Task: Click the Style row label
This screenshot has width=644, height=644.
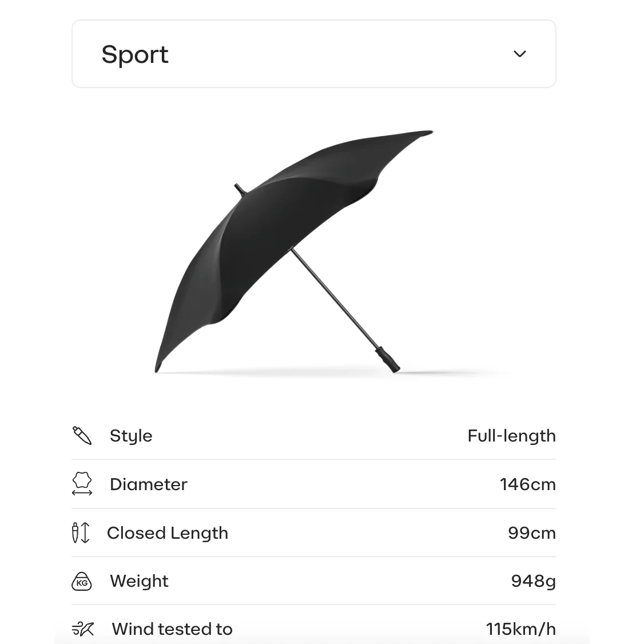Action: (131, 436)
